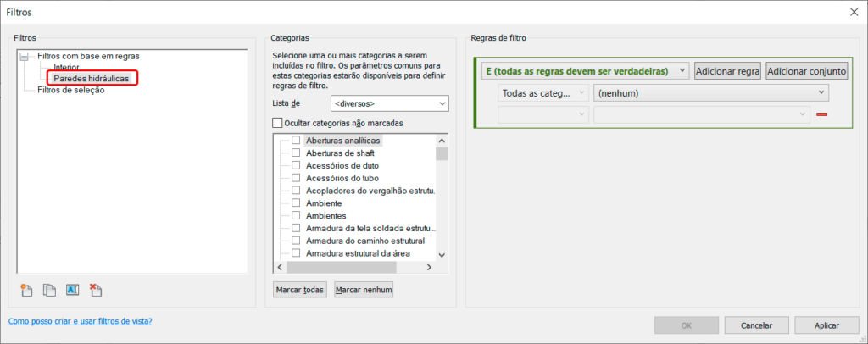Viewport: 868px width, 344px height.
Task: Open the Lista de dropdown
Action: [389, 103]
